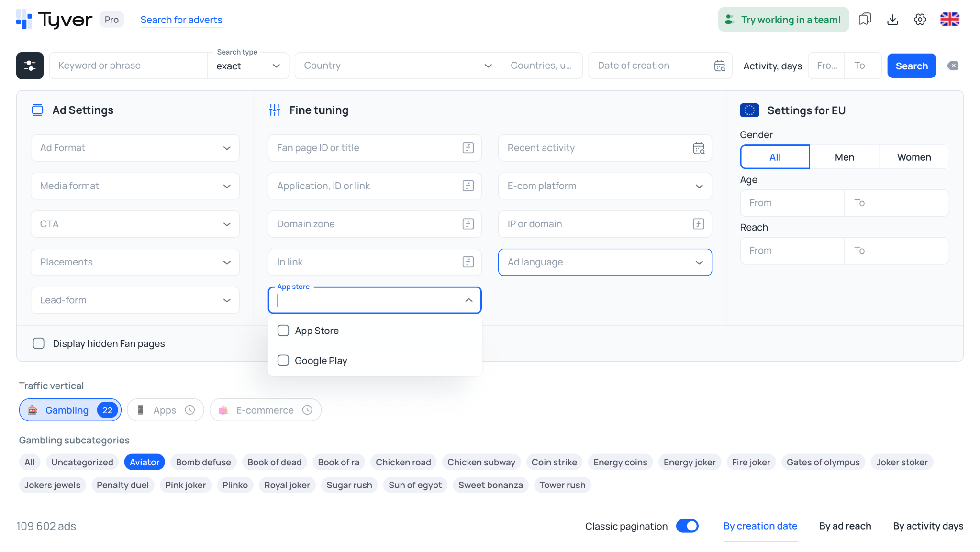Click function icon in IP or domain field

tap(699, 224)
